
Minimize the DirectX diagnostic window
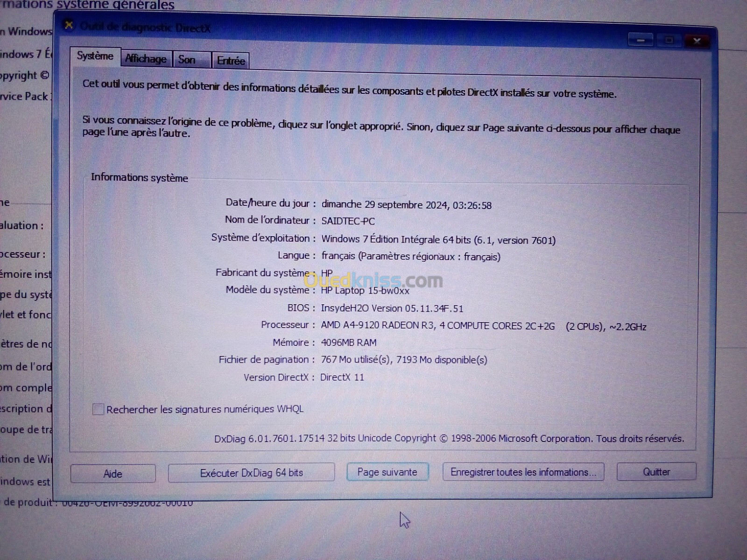(x=641, y=41)
